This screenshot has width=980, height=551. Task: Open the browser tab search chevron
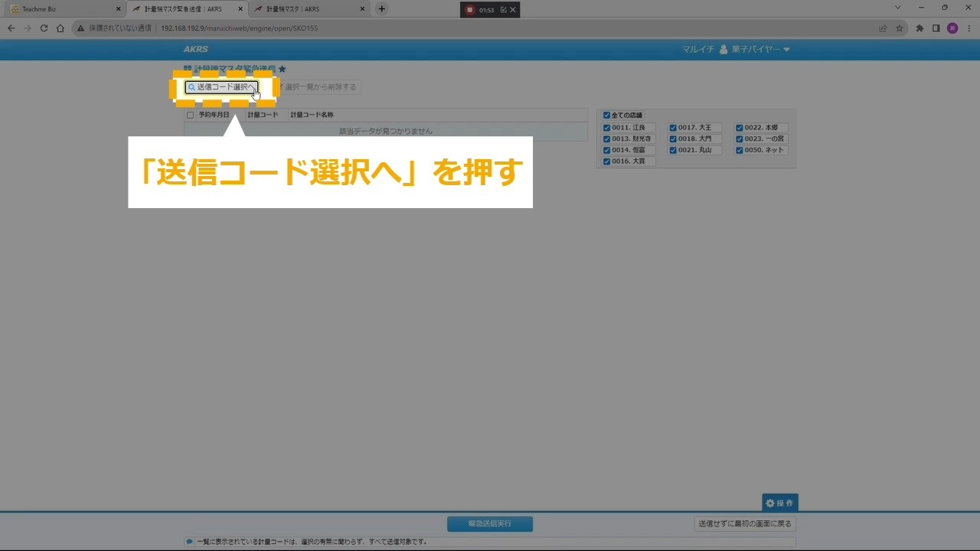tap(897, 8)
